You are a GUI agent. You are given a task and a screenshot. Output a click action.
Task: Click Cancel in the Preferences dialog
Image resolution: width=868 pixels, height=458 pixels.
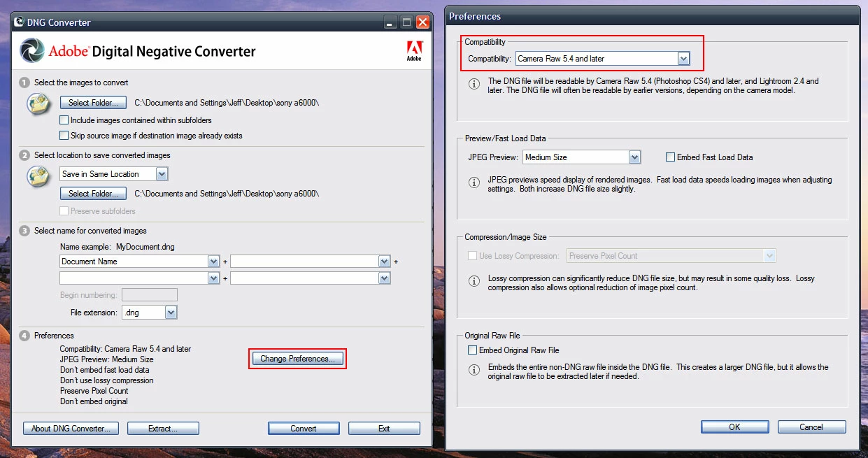[811, 427]
